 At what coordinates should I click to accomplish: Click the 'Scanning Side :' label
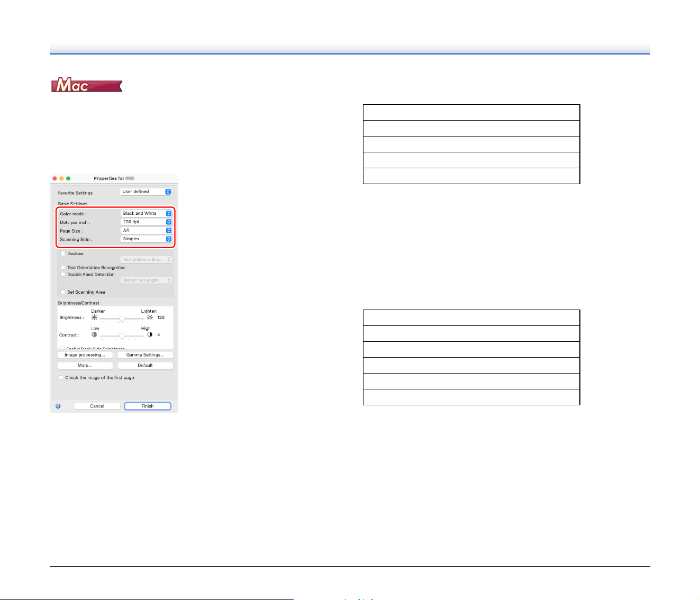(76, 240)
